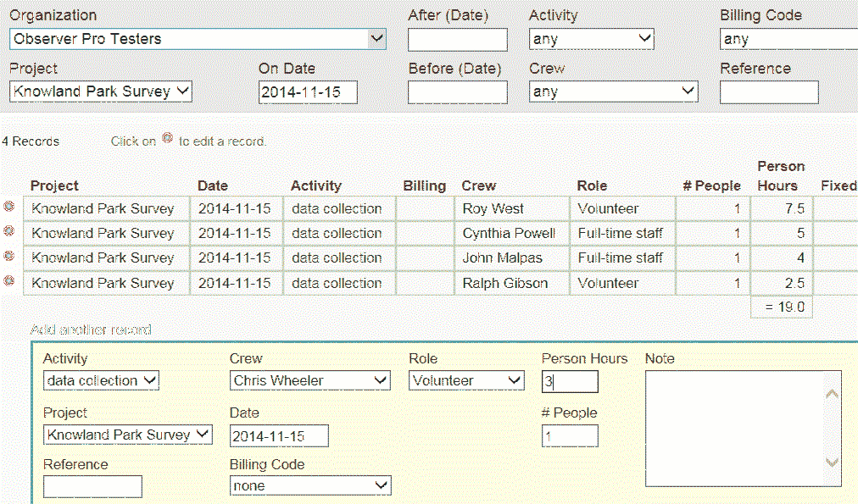Click edit icon for Cynthia Powell record
The height and width of the screenshot is (504, 858).
9,230
